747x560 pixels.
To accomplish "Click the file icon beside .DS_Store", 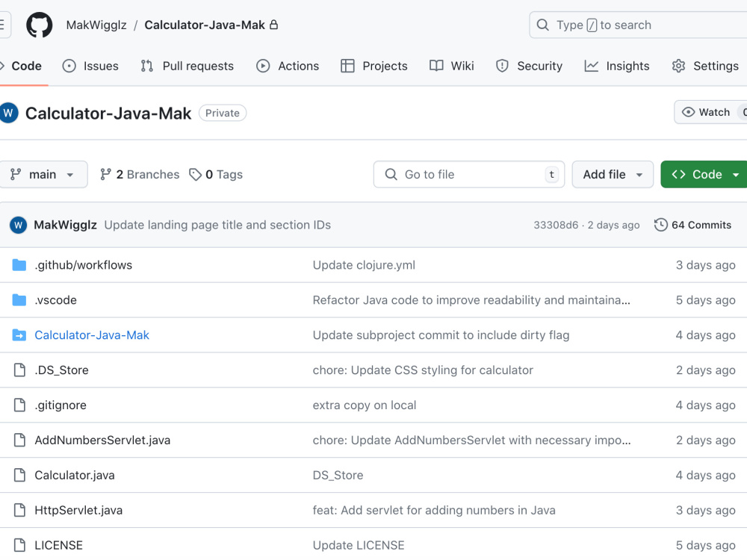I will [19, 370].
